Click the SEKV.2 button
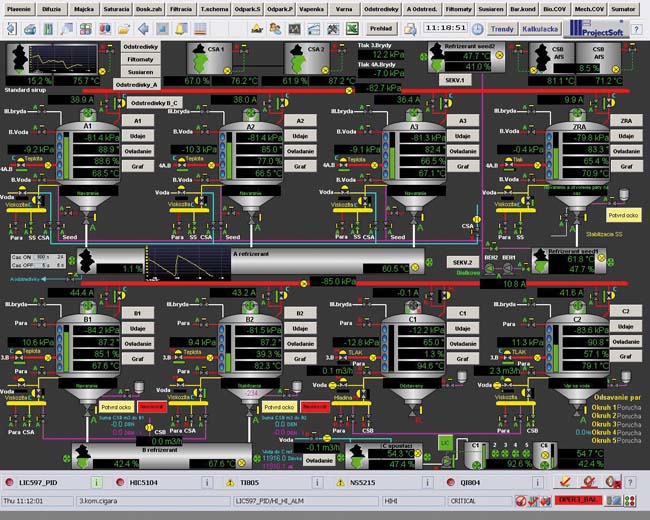The image size is (650, 520). tap(463, 262)
